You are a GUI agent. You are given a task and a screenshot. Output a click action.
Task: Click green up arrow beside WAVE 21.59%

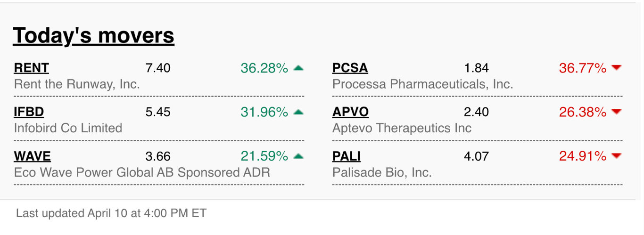tap(298, 156)
